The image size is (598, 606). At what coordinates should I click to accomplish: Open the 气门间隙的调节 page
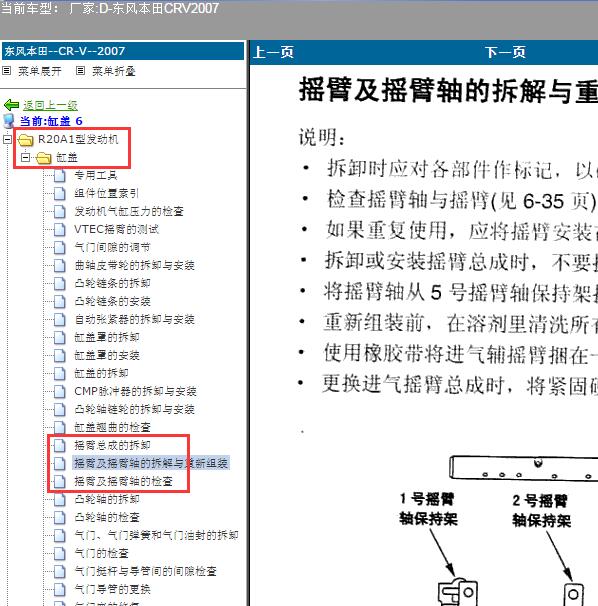tap(112, 247)
